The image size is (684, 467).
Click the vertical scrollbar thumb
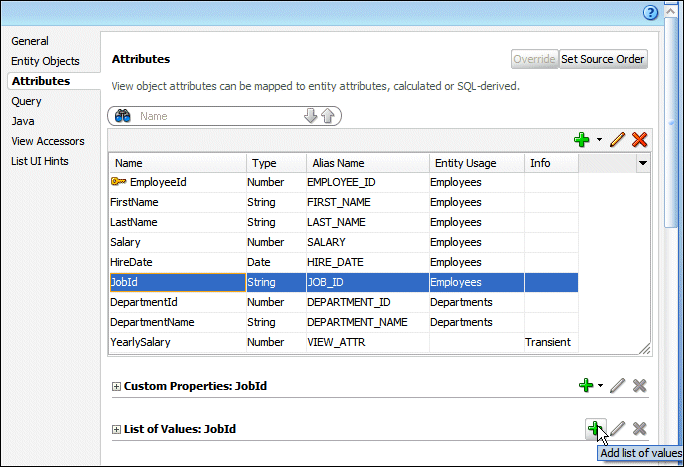(670, 123)
